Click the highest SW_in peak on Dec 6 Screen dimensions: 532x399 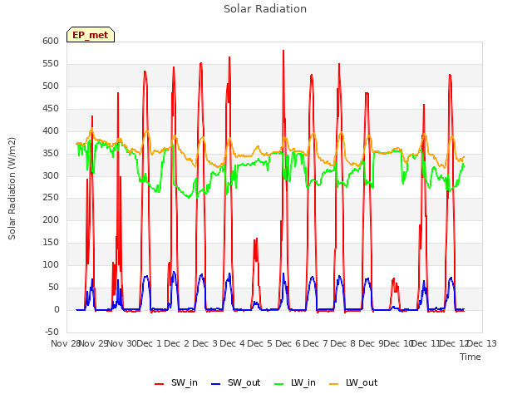tap(283, 51)
